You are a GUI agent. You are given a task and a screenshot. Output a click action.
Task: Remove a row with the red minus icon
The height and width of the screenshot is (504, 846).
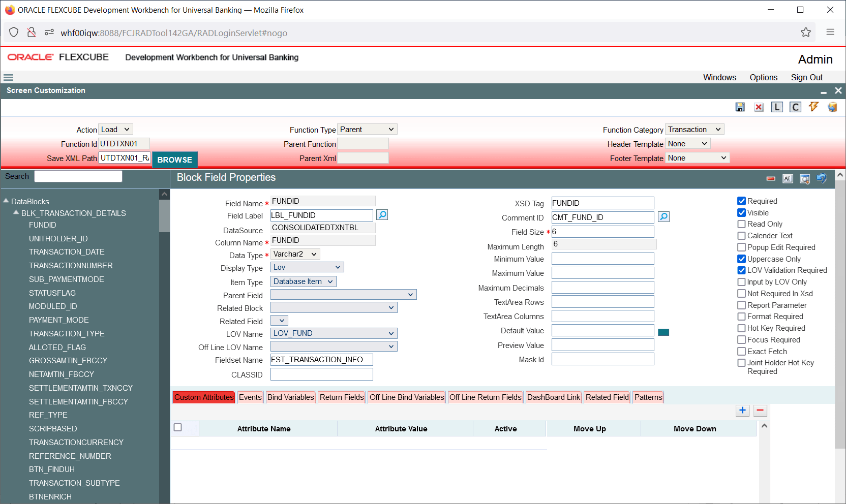point(760,411)
